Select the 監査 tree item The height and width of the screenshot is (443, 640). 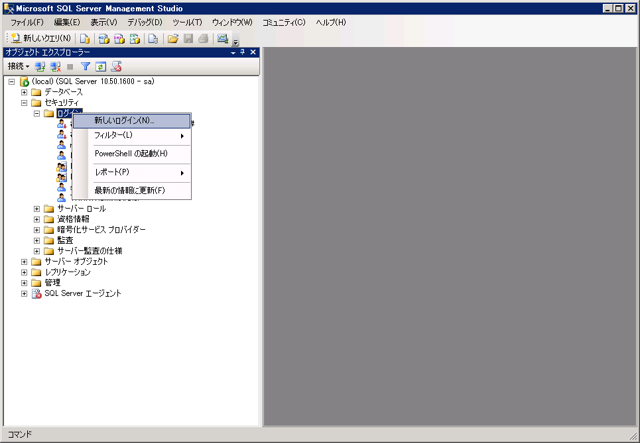(x=65, y=241)
